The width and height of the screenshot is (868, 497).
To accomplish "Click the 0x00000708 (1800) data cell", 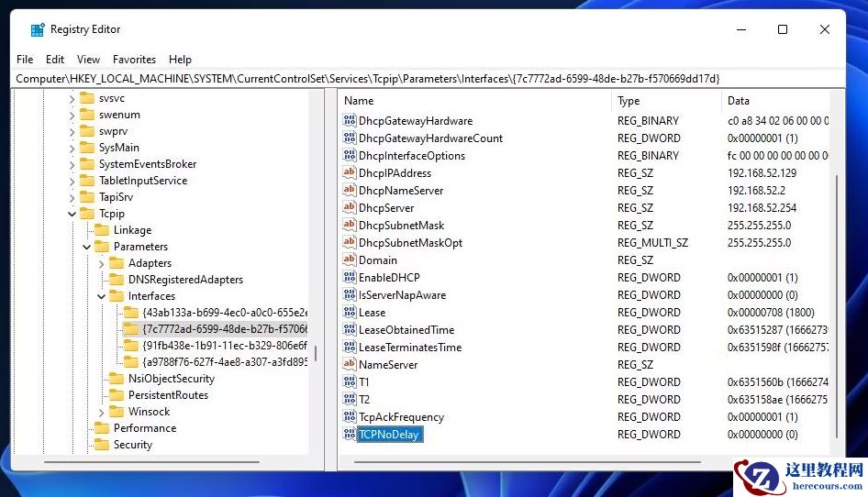I will [x=771, y=312].
